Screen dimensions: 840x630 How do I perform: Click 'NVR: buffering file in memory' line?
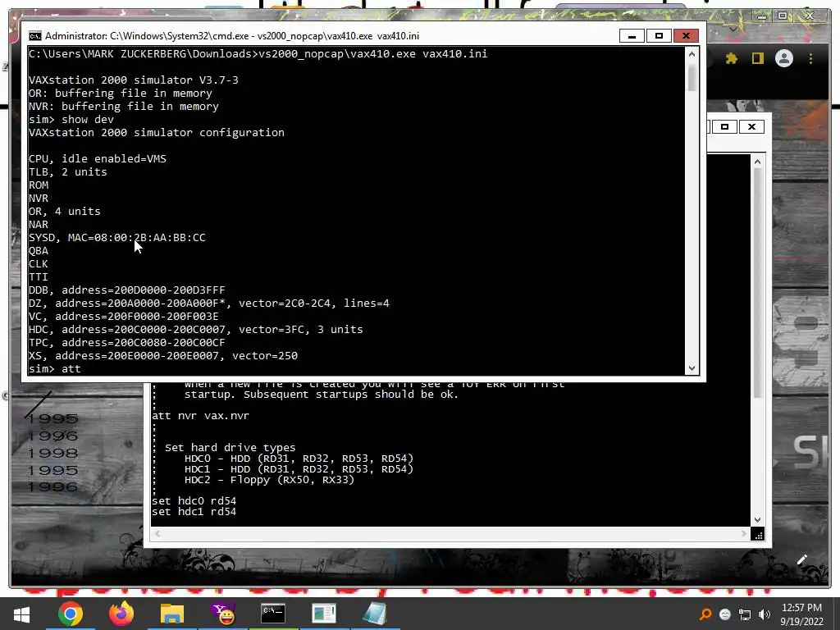pyautogui.click(x=124, y=107)
